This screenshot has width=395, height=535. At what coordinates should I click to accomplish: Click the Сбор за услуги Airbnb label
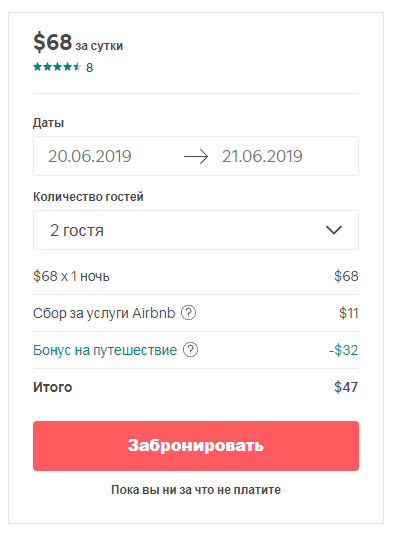tap(104, 313)
